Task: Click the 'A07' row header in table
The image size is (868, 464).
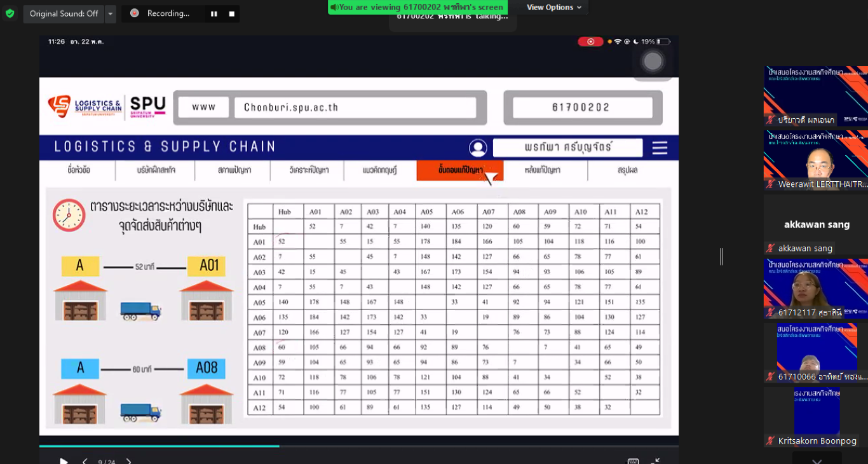Action: coord(259,332)
